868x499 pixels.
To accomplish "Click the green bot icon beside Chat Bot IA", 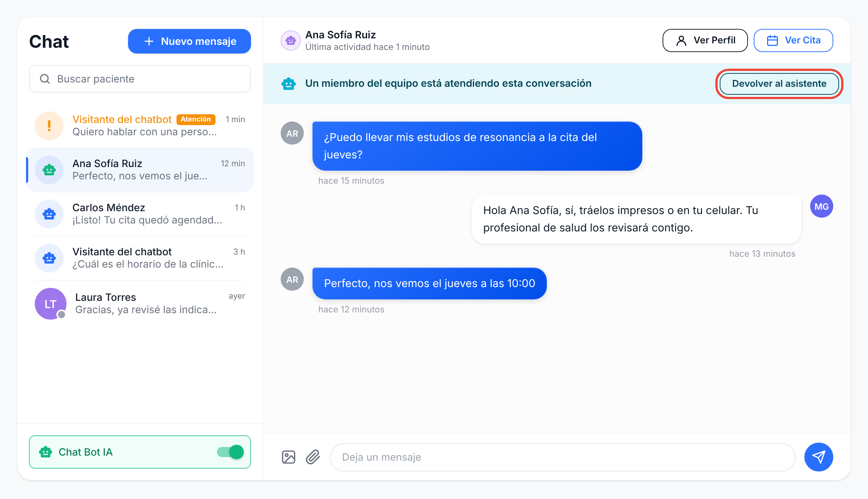I will (x=46, y=452).
